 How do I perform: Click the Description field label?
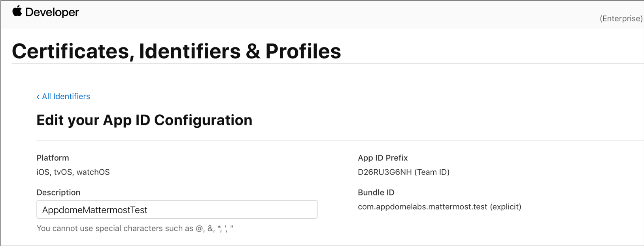(x=59, y=193)
